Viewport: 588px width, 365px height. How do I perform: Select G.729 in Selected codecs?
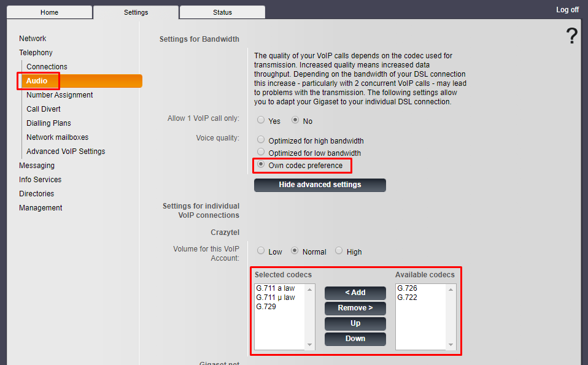266,307
